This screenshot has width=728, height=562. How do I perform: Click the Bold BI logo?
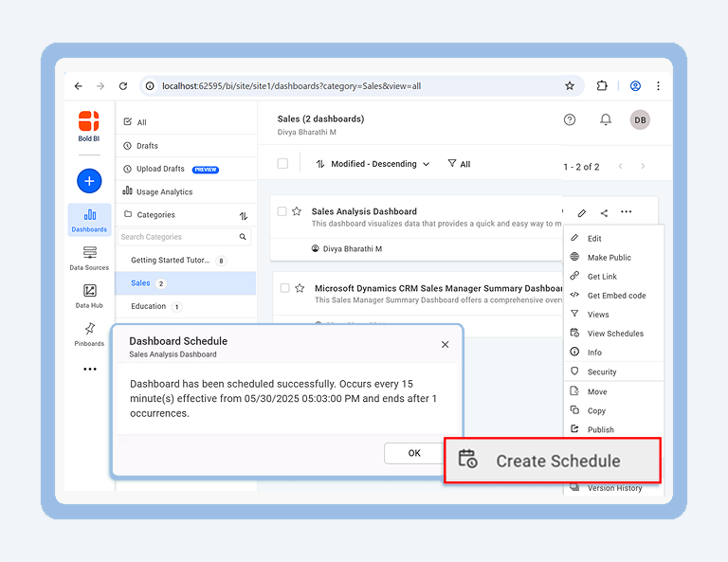89,126
